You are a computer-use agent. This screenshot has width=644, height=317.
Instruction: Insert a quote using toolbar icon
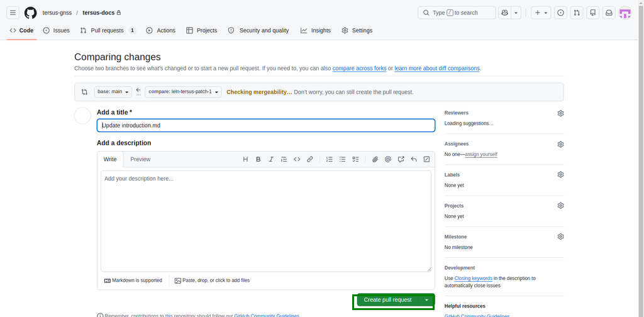click(x=284, y=159)
